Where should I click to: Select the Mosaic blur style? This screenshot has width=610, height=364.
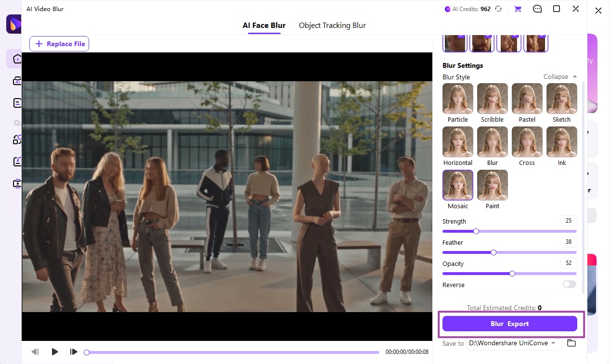(458, 185)
